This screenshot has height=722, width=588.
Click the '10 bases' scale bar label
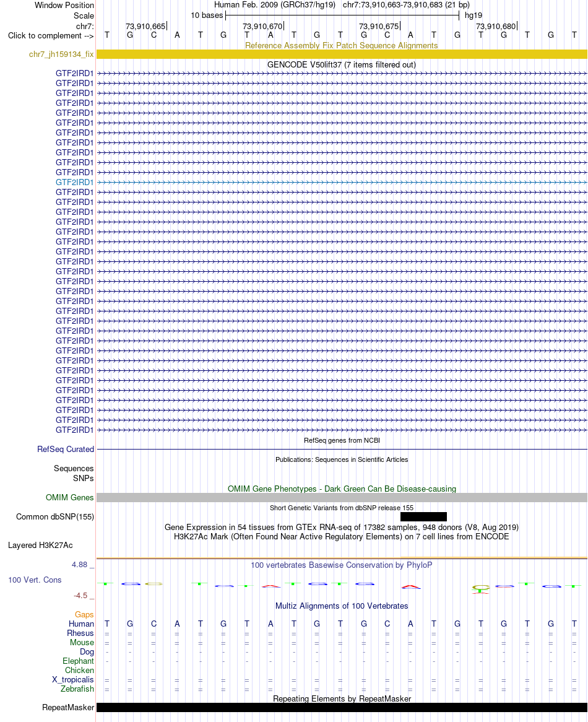coord(207,15)
